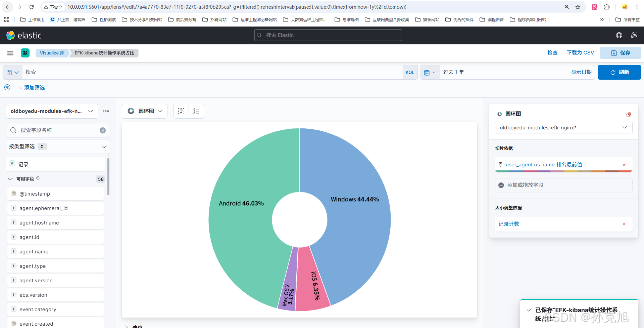Click 记录计数 metric dimension

[509, 224]
